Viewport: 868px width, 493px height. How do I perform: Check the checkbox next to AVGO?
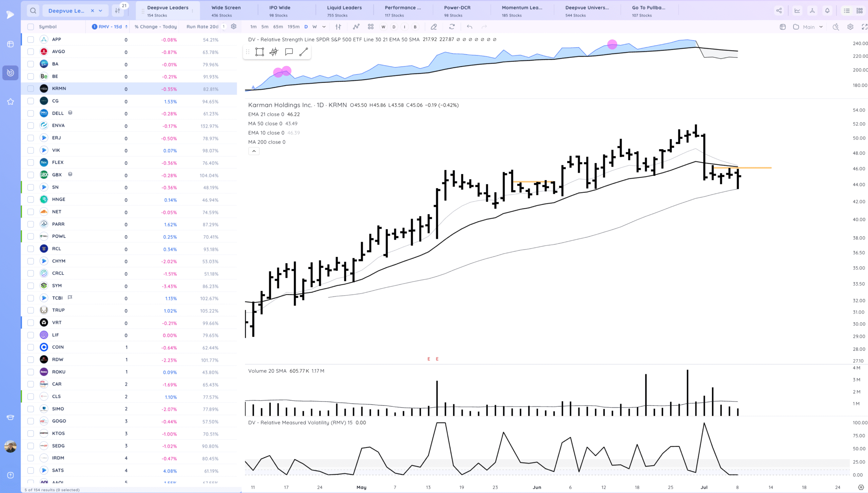[31, 52]
